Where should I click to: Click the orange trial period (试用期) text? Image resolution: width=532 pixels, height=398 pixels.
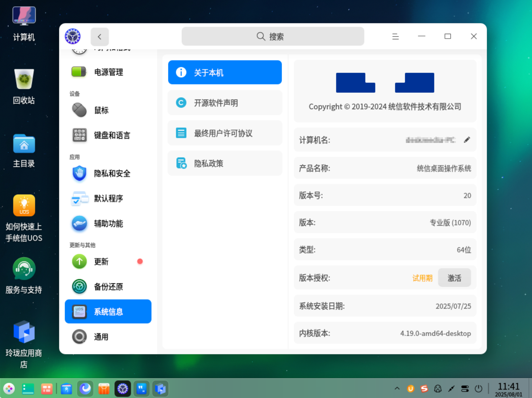423,278
